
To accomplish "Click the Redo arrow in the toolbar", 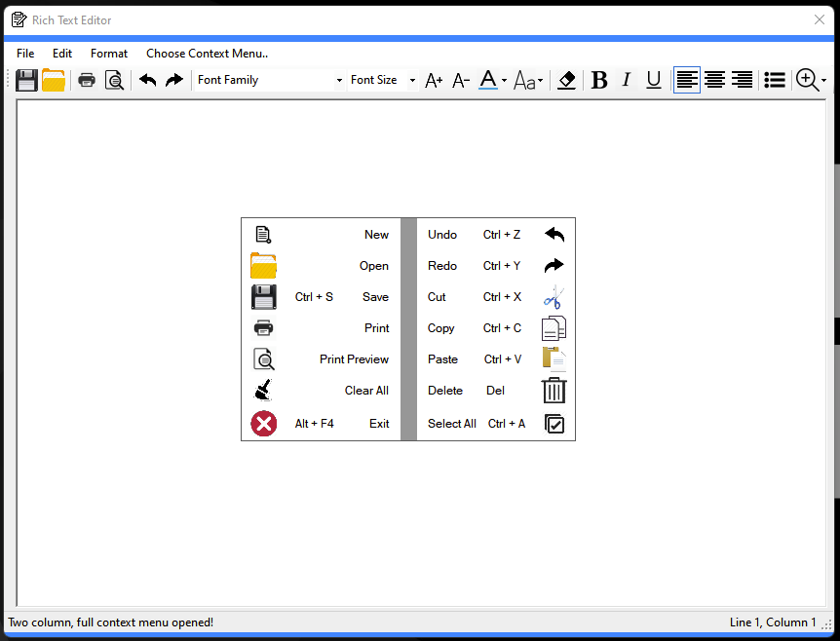I will (x=174, y=80).
